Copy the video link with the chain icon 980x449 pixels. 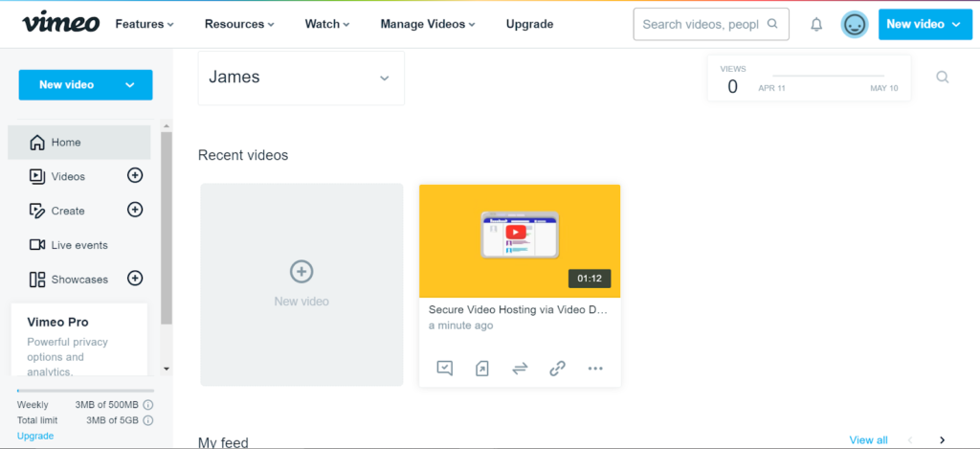(558, 369)
